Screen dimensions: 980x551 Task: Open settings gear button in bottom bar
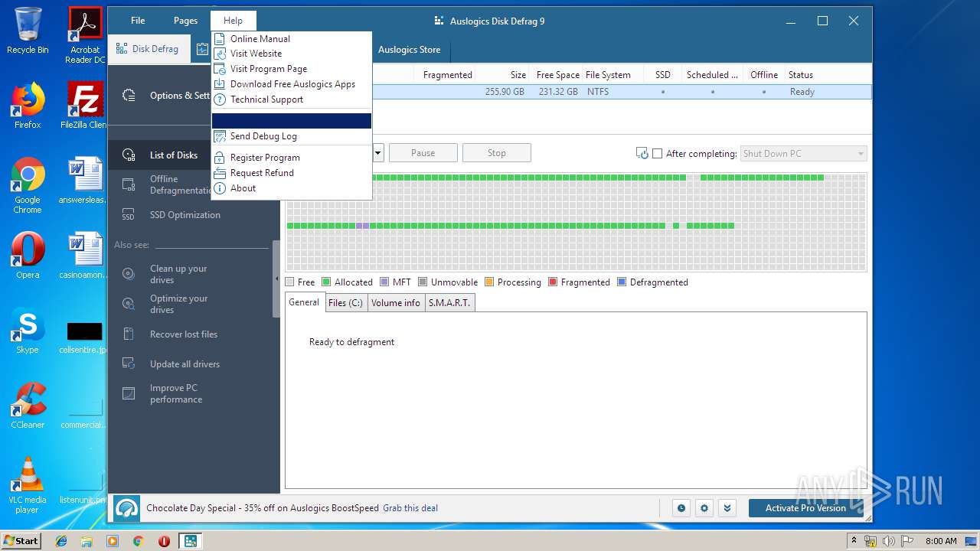click(x=704, y=508)
